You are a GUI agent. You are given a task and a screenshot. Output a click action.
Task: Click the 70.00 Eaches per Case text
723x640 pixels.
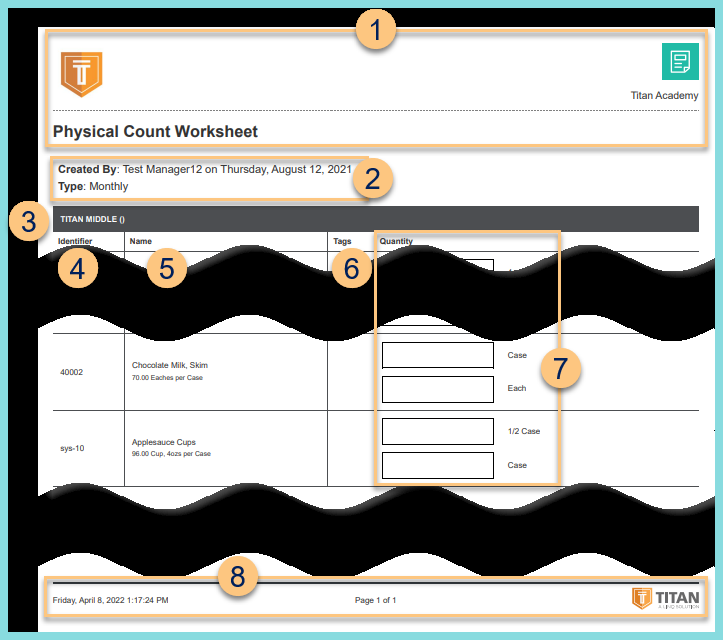(167, 378)
